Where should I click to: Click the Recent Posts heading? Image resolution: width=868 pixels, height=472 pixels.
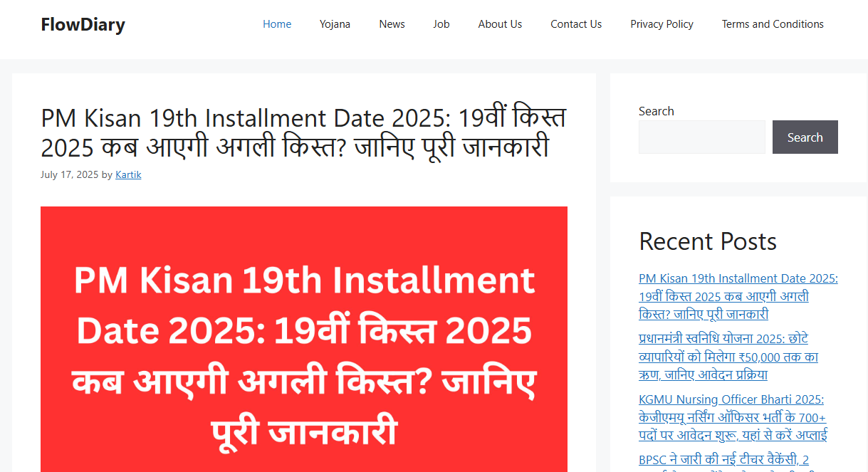coord(708,241)
